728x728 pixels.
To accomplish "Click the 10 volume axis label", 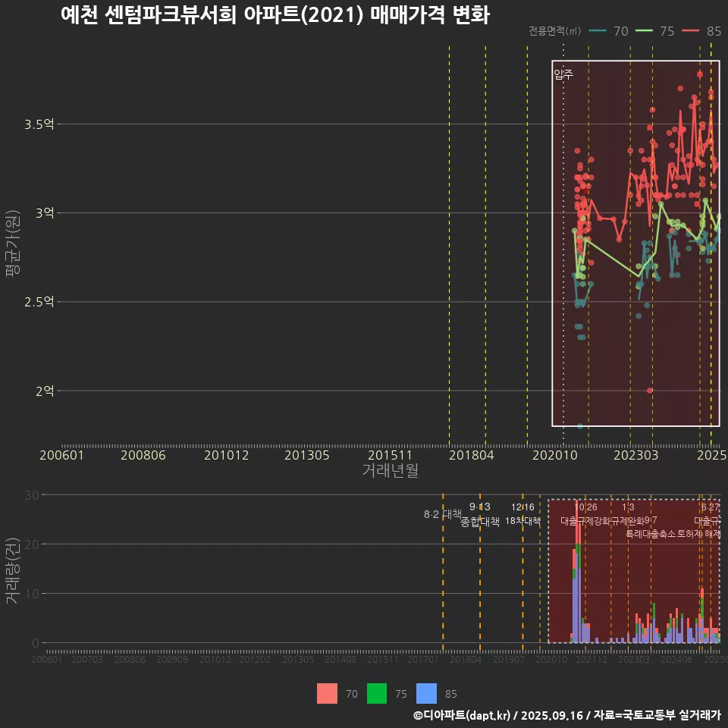I will [32, 593].
